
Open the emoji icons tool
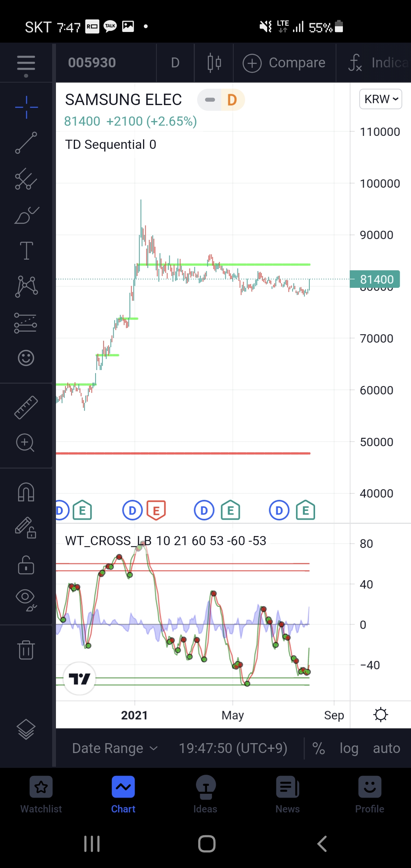coord(26,358)
